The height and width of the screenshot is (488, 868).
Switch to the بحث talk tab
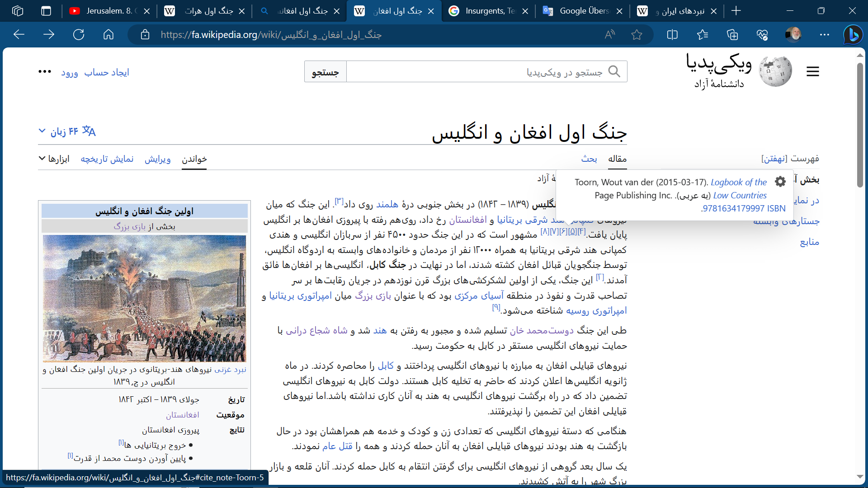(x=589, y=159)
